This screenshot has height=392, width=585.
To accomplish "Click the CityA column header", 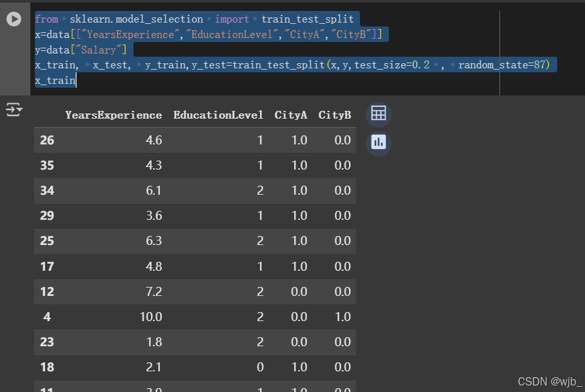I will 291,115.
